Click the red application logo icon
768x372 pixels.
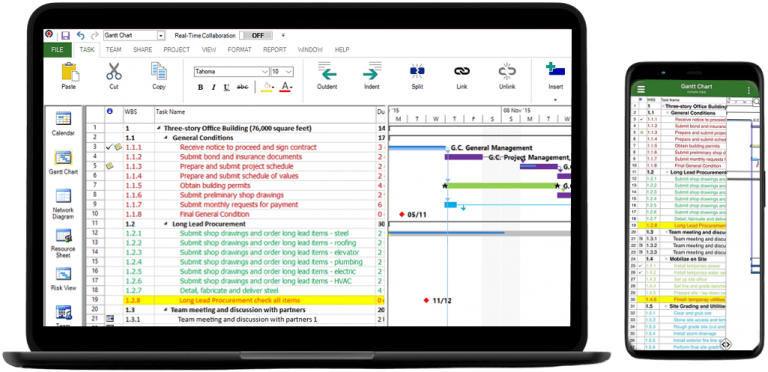(49, 34)
